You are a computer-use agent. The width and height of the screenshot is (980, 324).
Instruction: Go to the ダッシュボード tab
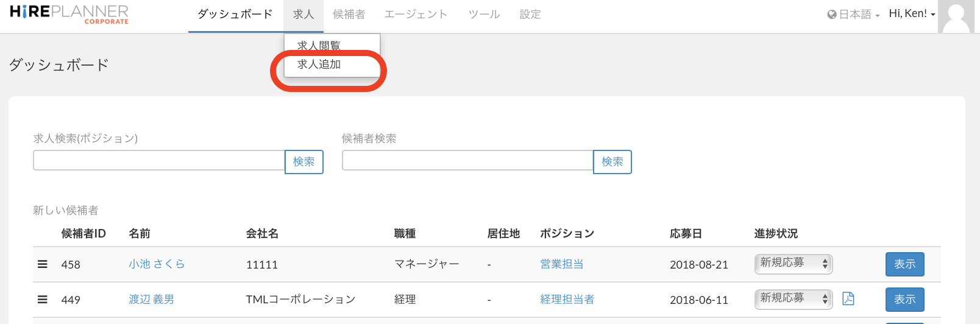(x=235, y=15)
